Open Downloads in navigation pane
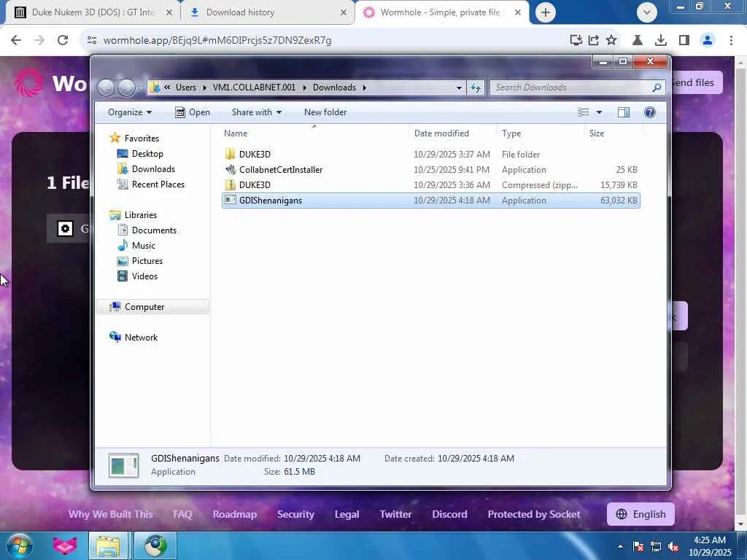Image resolution: width=747 pixels, height=560 pixels. tap(153, 169)
